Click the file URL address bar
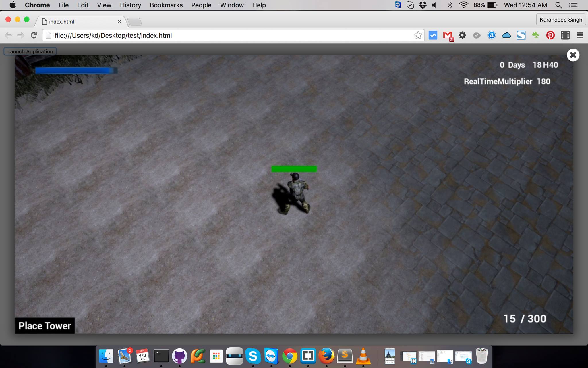This screenshot has width=588, height=368. coord(230,35)
